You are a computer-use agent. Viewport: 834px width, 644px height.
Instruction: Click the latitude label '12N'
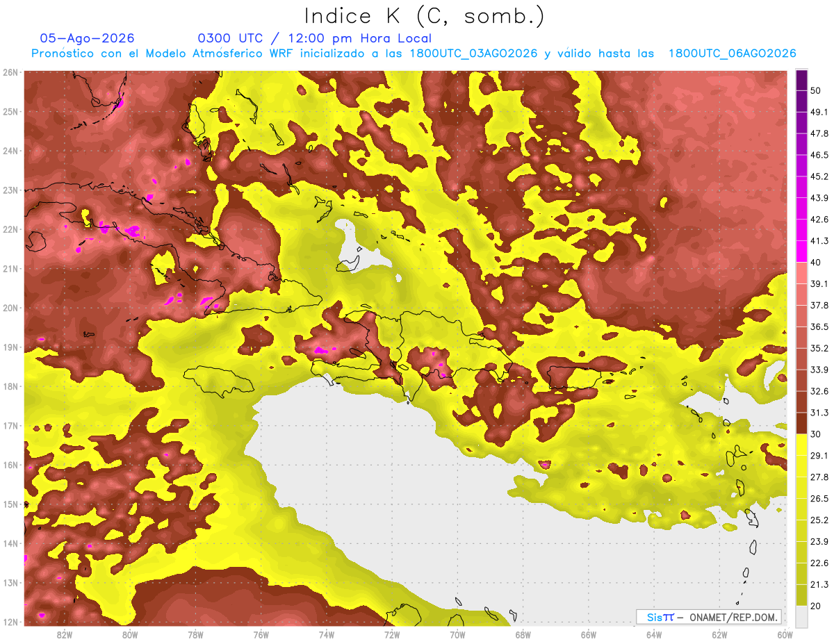click(10, 622)
